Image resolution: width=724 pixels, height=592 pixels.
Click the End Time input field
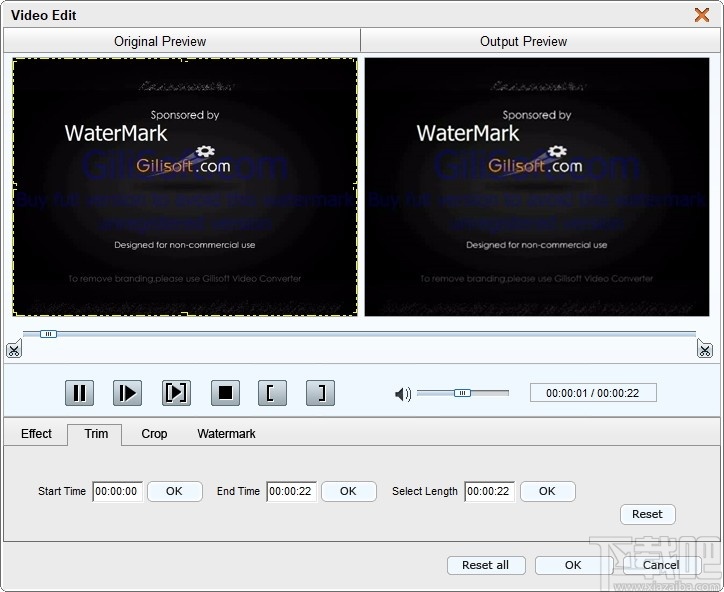click(291, 491)
